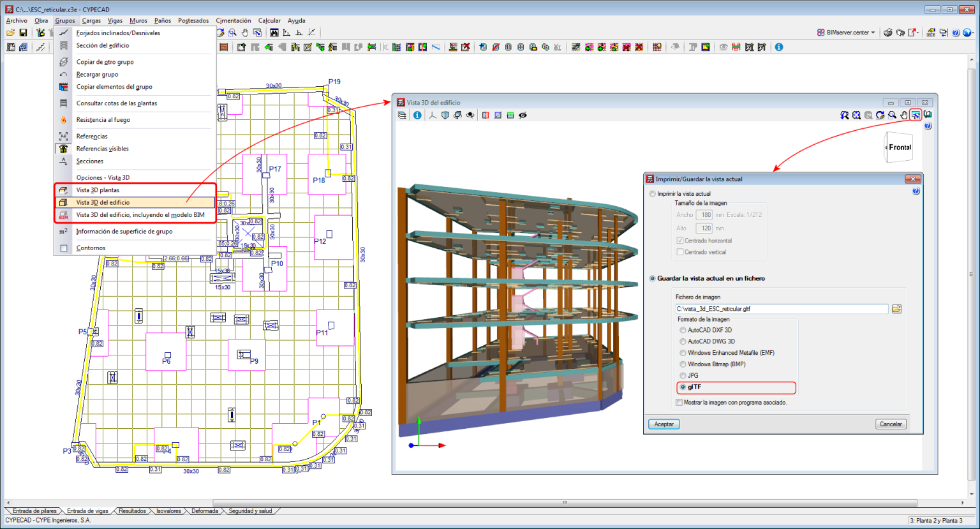980x529 pixels.
Task: Select the JPG image format option
Action: click(682, 375)
